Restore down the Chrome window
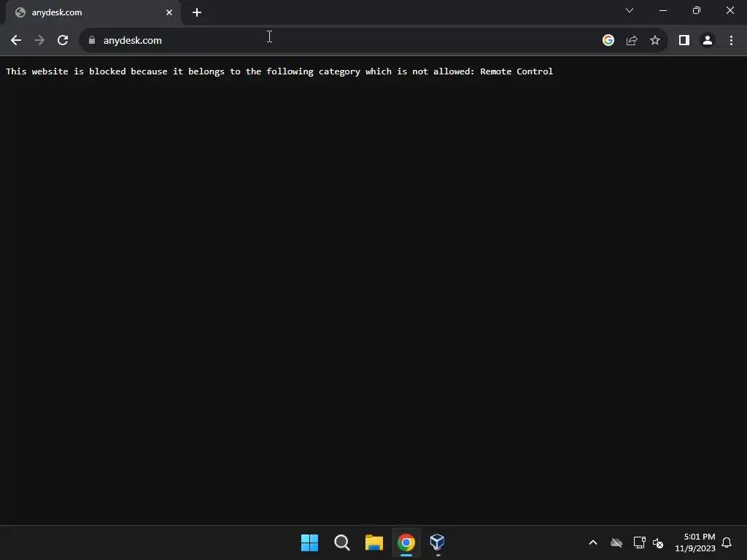The height and width of the screenshot is (560, 747). tap(697, 10)
